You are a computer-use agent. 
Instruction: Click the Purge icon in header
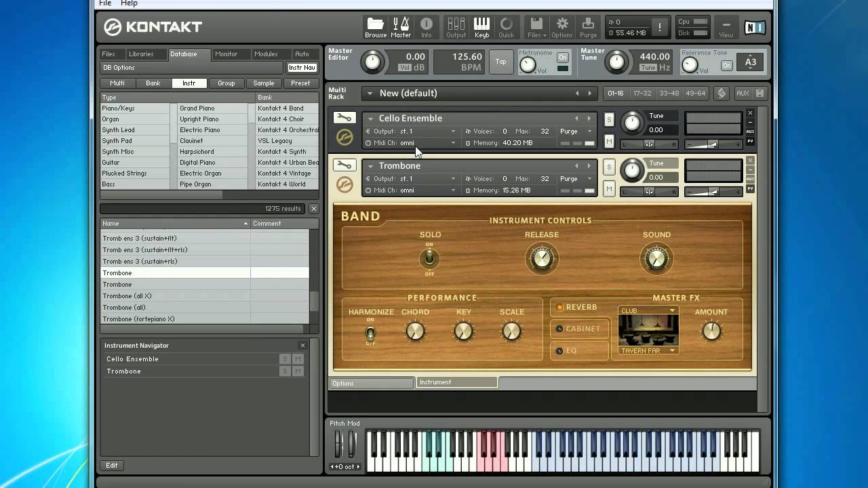click(589, 27)
